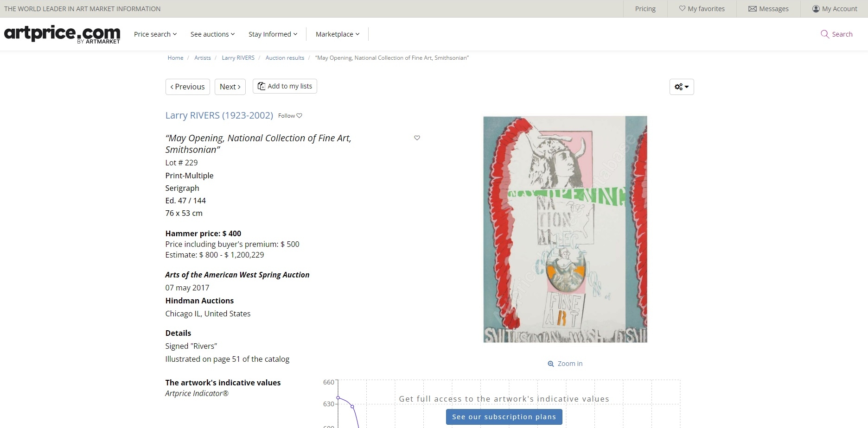
Task: Open Auction results breadcrumb link
Action: click(285, 58)
